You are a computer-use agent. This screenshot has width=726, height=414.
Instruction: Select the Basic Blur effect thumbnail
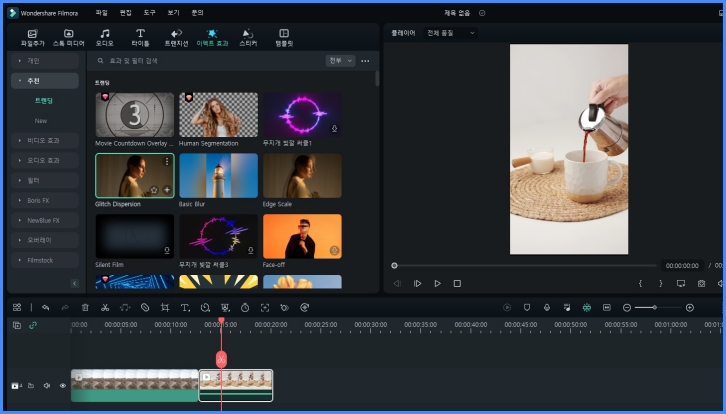[x=219, y=176]
